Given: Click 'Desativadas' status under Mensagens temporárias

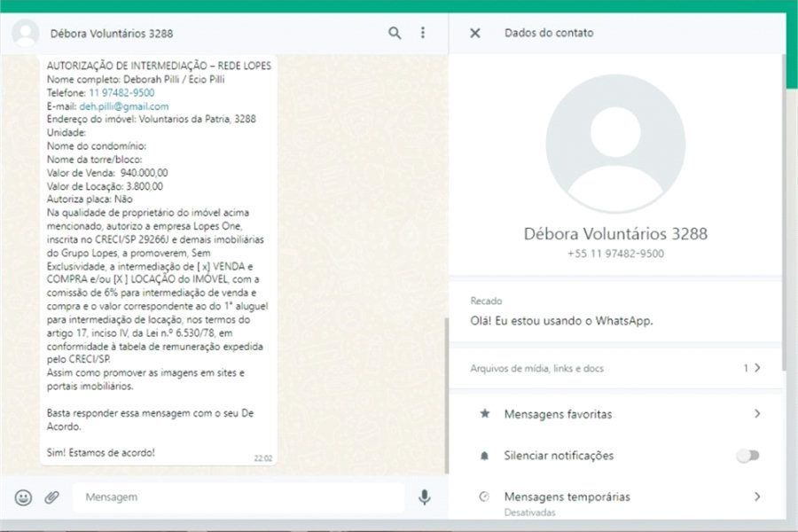Looking at the screenshot, I should [x=530, y=512].
